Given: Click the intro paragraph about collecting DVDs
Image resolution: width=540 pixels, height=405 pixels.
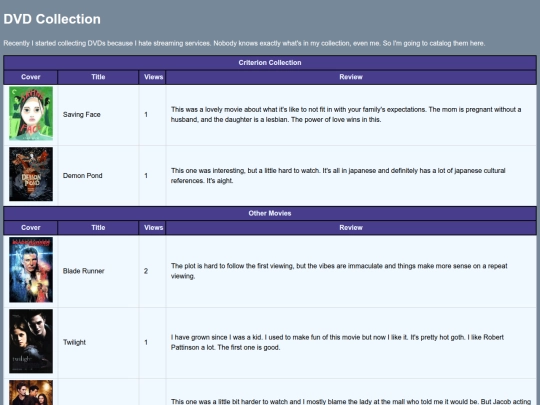Looking at the screenshot, I should pyautogui.click(x=244, y=43).
